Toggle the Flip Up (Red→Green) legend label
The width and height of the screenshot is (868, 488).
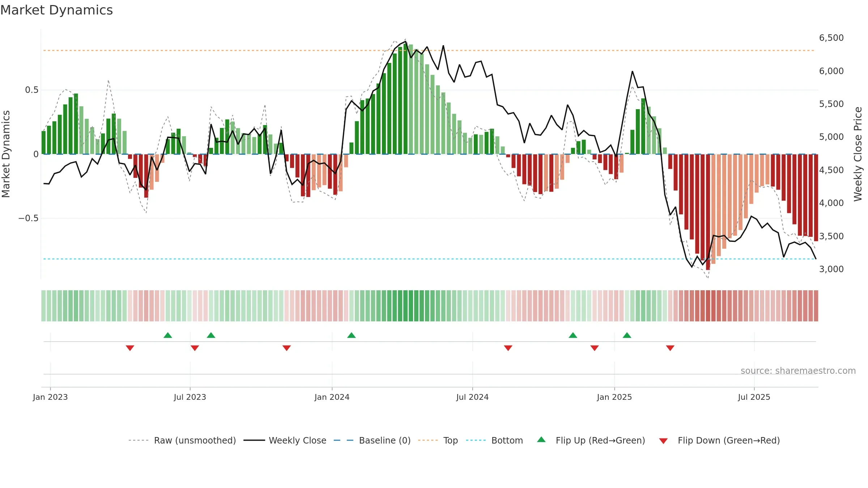(x=600, y=440)
